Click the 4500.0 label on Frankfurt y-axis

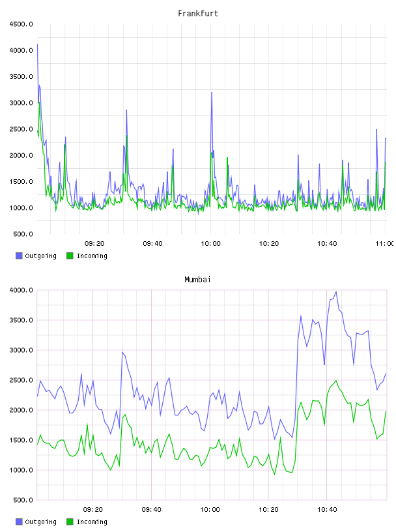(x=21, y=24)
